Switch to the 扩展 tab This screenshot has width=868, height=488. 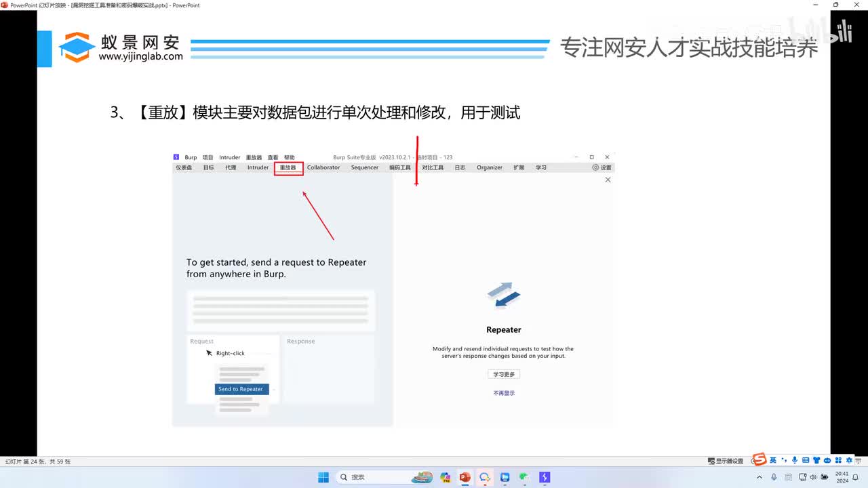tap(519, 167)
